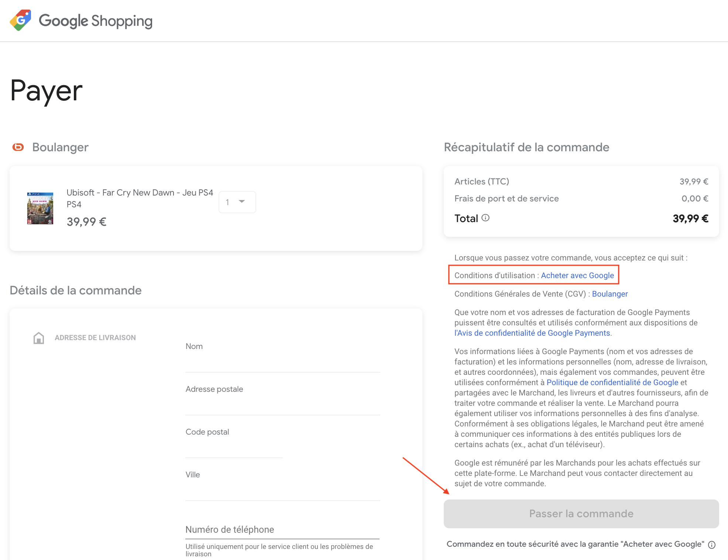Click the product price 39,99 € text
The height and width of the screenshot is (560, 728).
[86, 222]
